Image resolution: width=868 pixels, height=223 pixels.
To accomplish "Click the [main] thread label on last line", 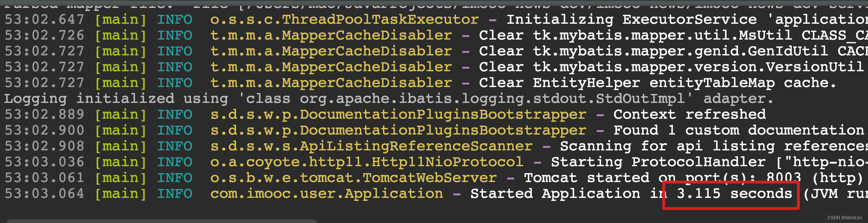I will tap(121, 194).
